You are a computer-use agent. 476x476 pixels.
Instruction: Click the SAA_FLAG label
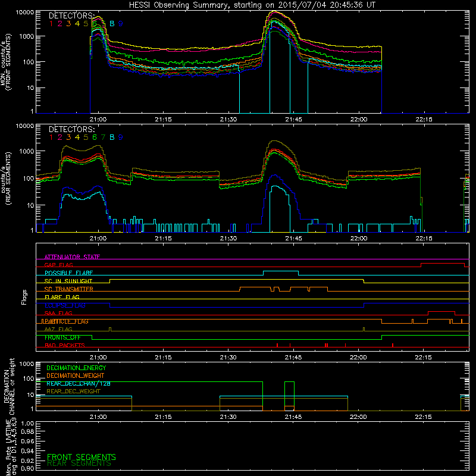pos(58,314)
